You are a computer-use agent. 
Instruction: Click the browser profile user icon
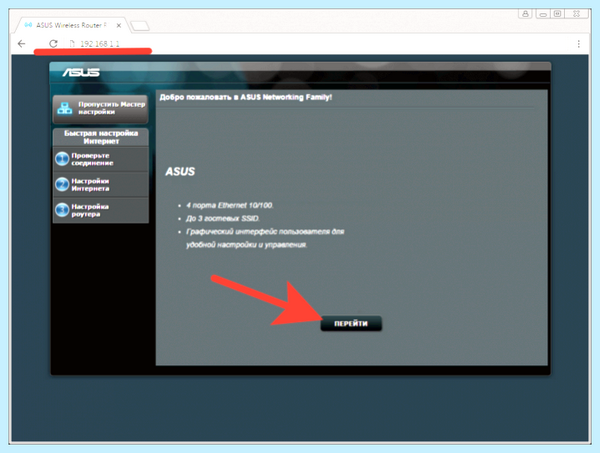click(525, 14)
